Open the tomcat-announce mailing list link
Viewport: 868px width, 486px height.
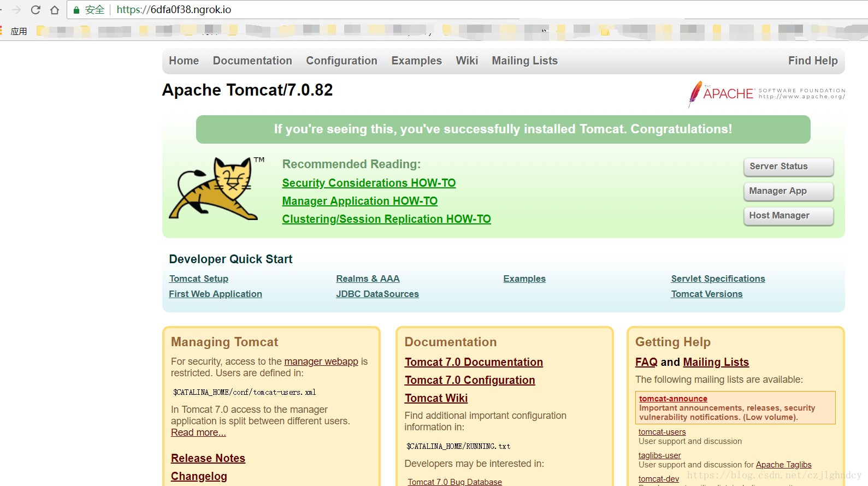point(673,399)
